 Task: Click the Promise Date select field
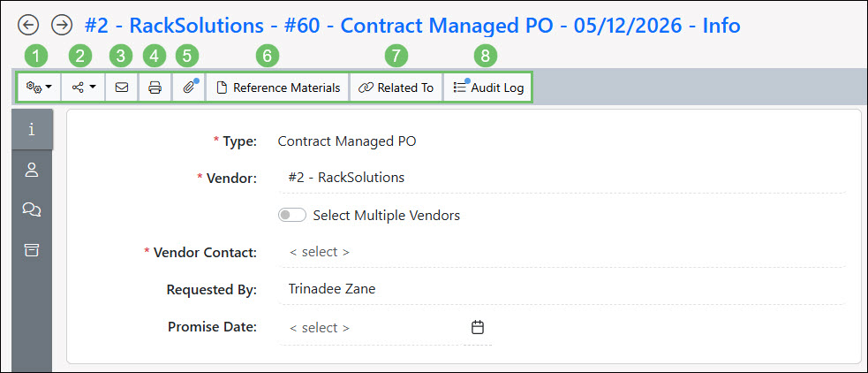(x=371, y=328)
